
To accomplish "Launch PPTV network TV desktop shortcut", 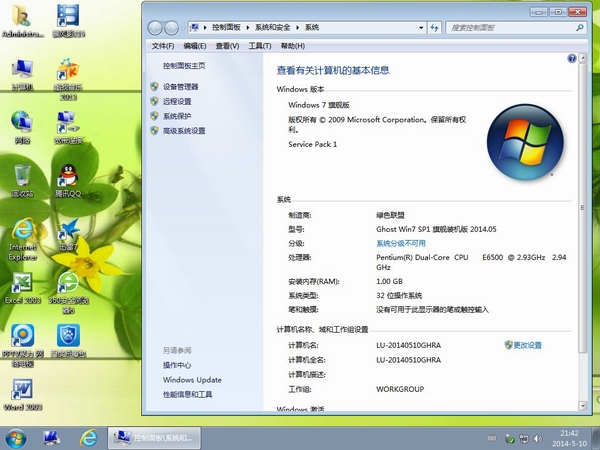I will click(22, 346).
